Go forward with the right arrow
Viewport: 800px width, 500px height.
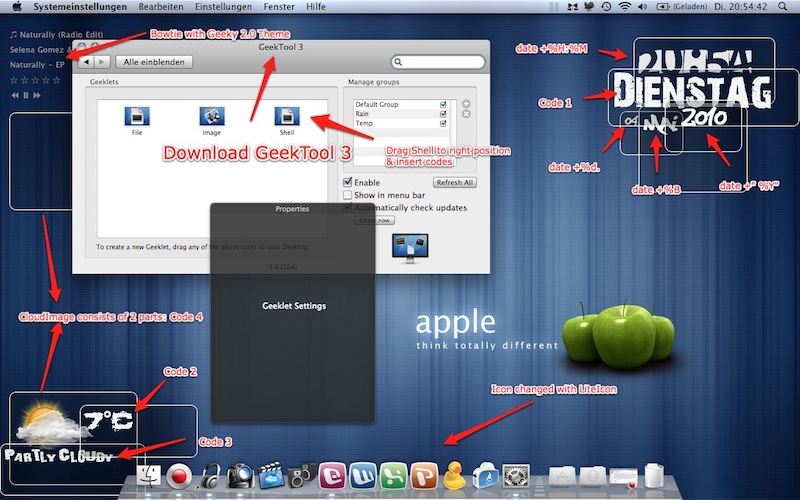click(x=102, y=62)
